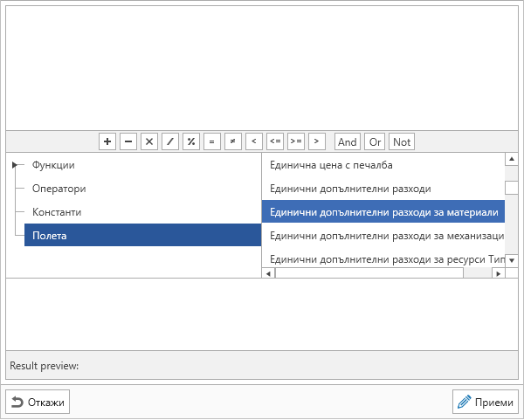524x420 pixels.
Task: Click the Not logical operator button
Action: (402, 141)
